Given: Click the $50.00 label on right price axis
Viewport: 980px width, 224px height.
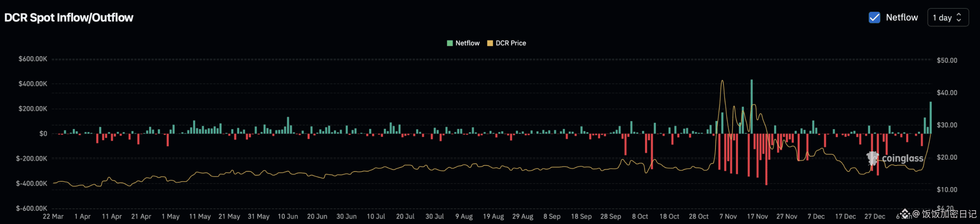Looking at the screenshot, I should (x=947, y=60).
